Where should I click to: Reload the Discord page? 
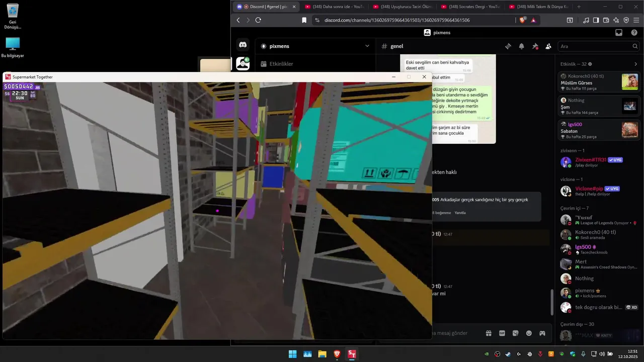click(x=258, y=20)
